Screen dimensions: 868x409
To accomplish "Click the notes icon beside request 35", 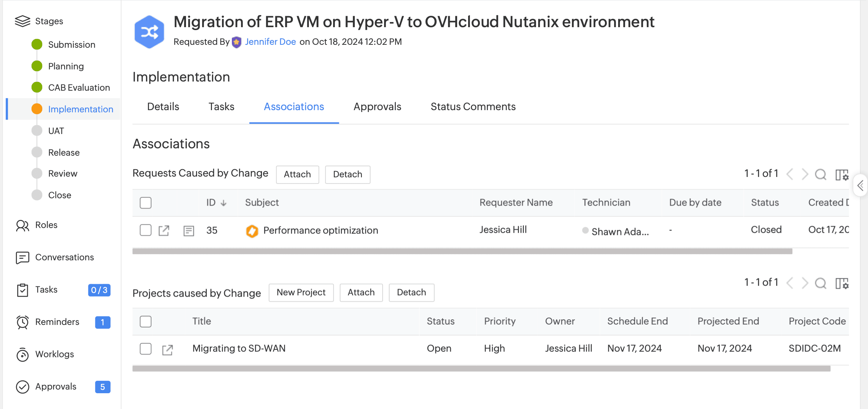I will pos(189,231).
